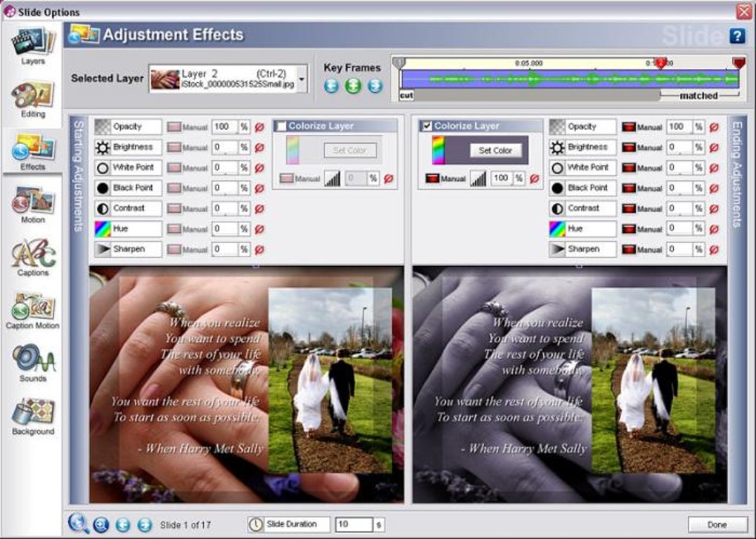Click starting colorize color swatch
The width and height of the screenshot is (756, 539).
(x=293, y=151)
